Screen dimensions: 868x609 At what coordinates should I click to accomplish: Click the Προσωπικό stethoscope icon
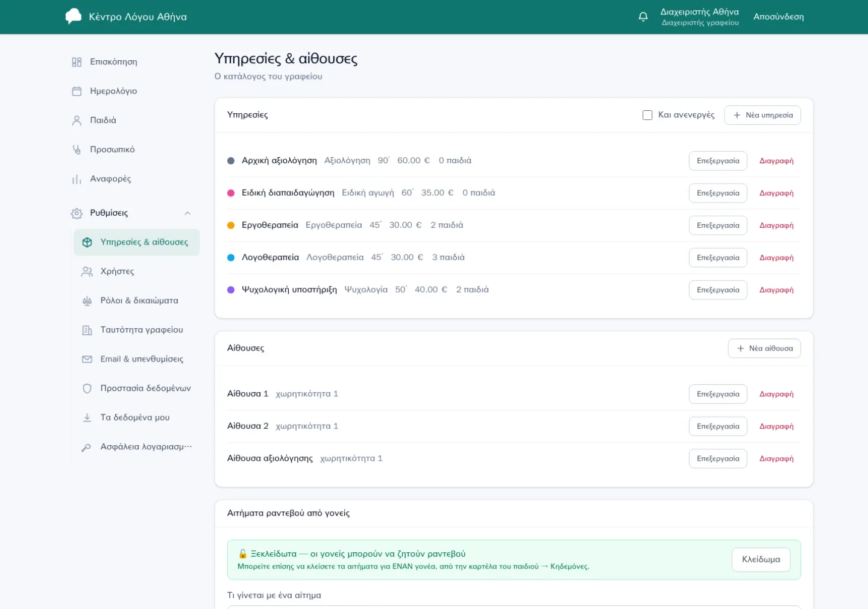pyautogui.click(x=77, y=149)
